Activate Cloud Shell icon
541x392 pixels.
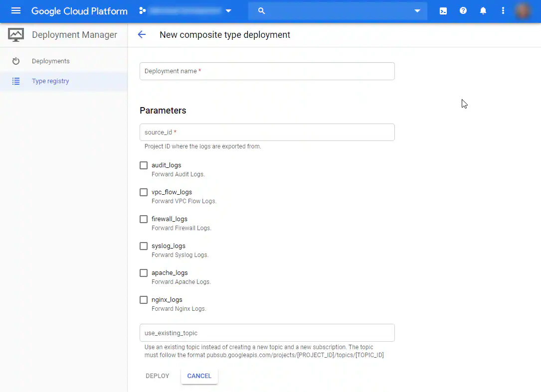pyautogui.click(x=443, y=11)
